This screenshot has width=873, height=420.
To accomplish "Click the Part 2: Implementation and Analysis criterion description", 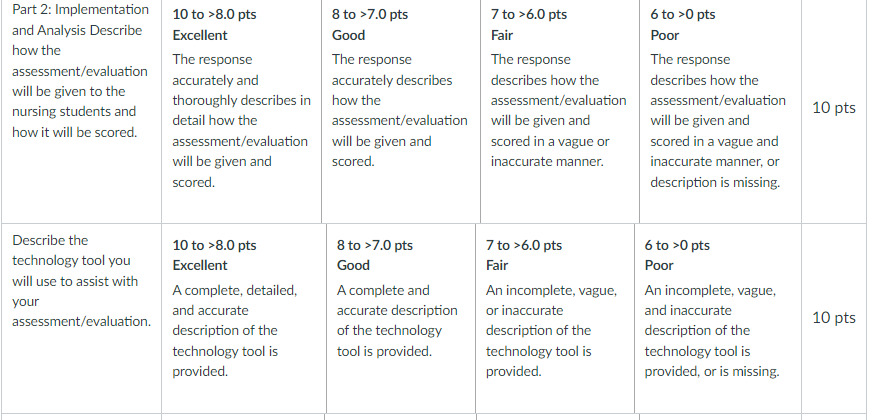I will click(x=80, y=71).
